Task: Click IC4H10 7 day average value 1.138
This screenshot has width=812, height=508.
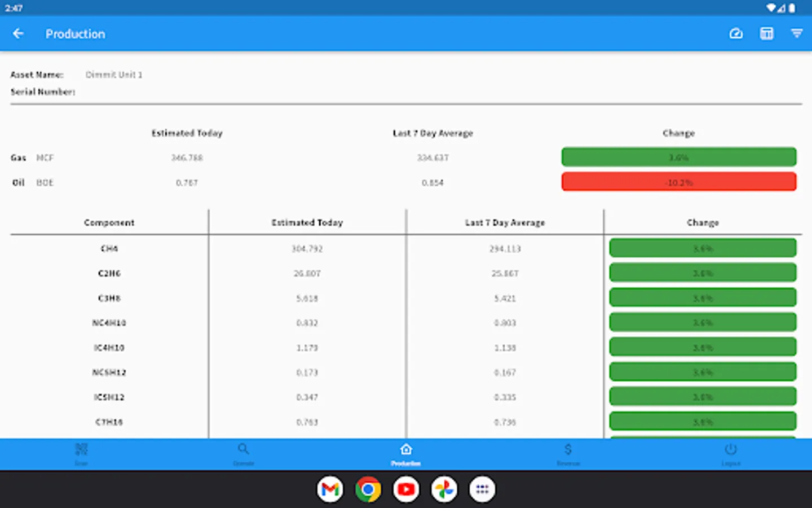Action: (505, 348)
